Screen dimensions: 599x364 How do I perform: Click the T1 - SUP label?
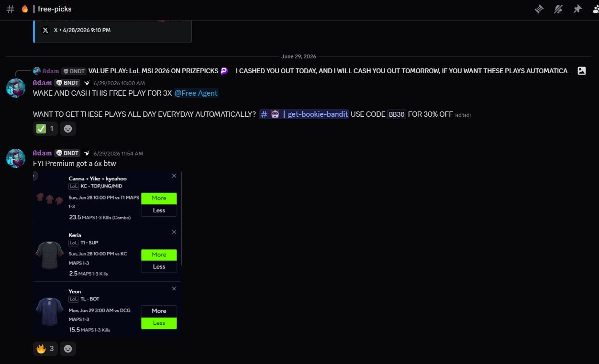pos(89,243)
